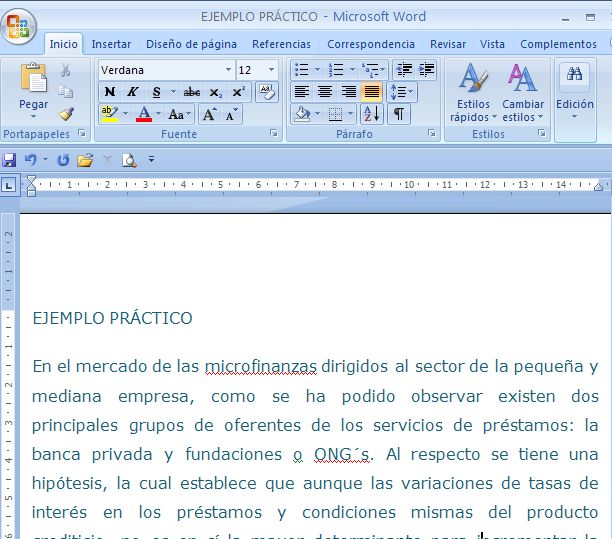Image resolution: width=612 pixels, height=539 pixels.
Task: Sort text with A-Z icon
Action: pyautogui.click(x=372, y=114)
